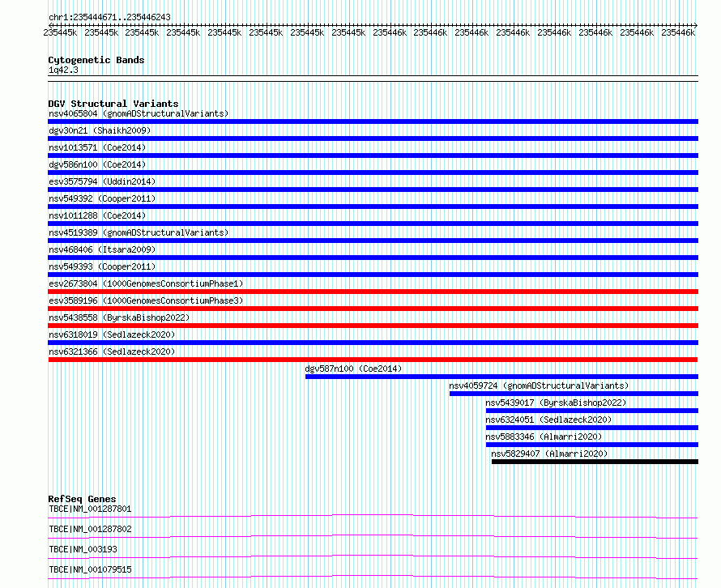The image size is (721, 588).
Task: Click the nsv4065804 gnomADStructuralVariants label
Action: (139, 113)
